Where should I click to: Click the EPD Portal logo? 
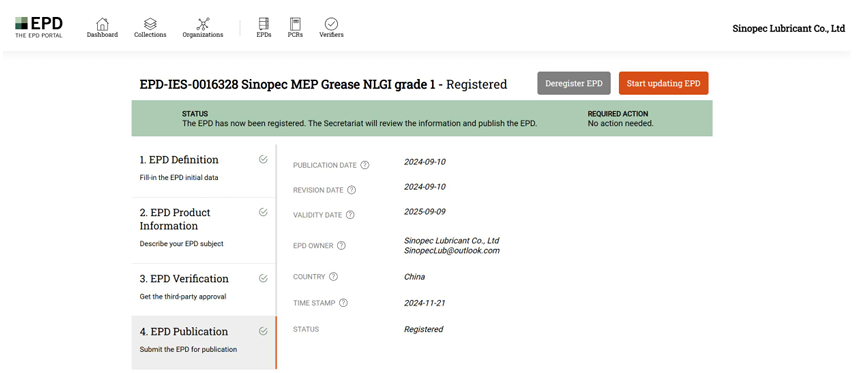tap(39, 27)
